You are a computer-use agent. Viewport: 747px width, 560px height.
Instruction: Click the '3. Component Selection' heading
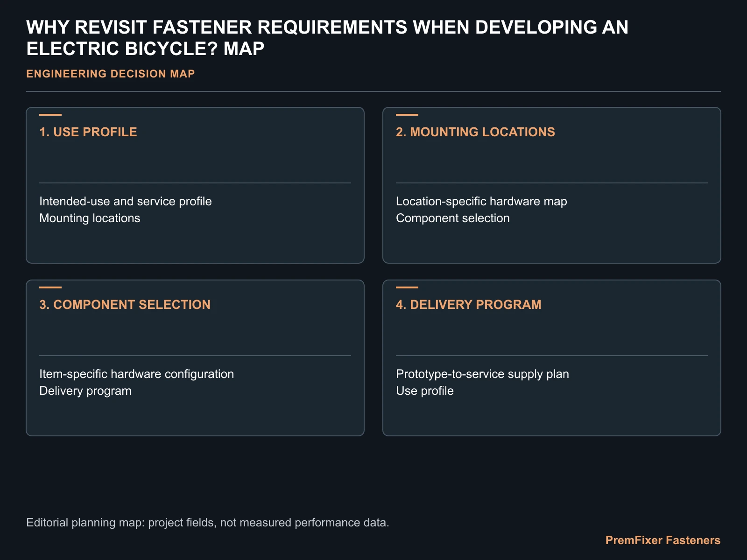pyautogui.click(x=125, y=305)
